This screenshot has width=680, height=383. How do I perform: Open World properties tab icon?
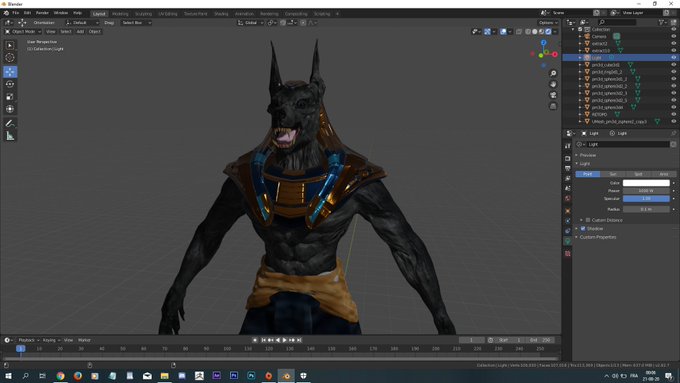point(568,198)
